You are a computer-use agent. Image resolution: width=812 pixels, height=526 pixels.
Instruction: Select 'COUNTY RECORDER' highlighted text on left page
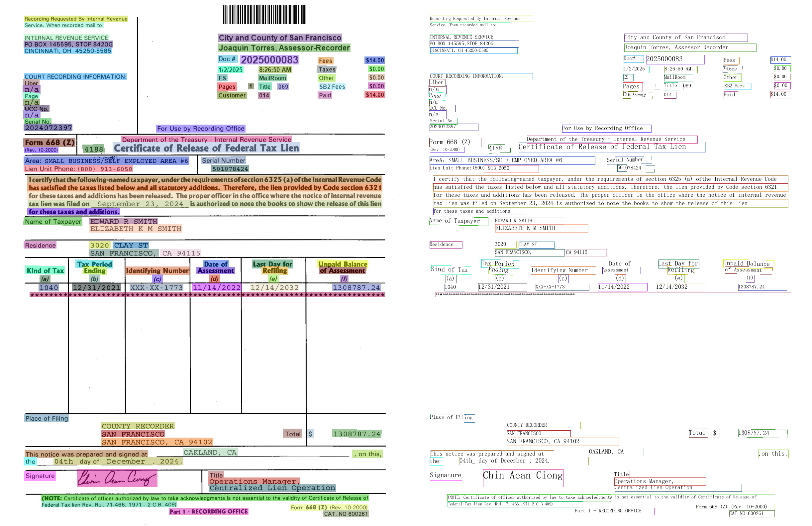138,426
